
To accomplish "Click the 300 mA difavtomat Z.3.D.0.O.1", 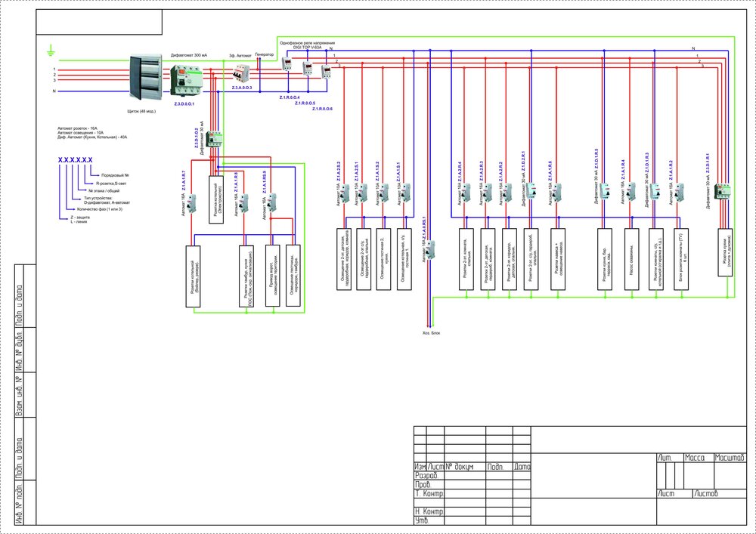I will coord(187,80).
